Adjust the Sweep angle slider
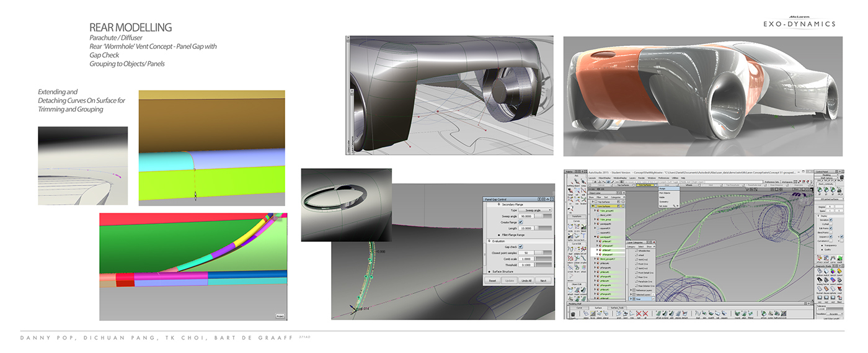 (543, 216)
